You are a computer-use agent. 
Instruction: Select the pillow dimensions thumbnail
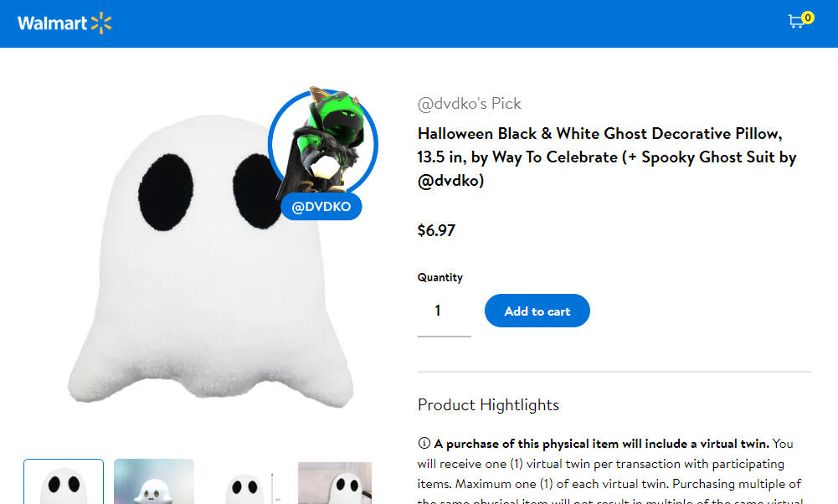(x=244, y=482)
